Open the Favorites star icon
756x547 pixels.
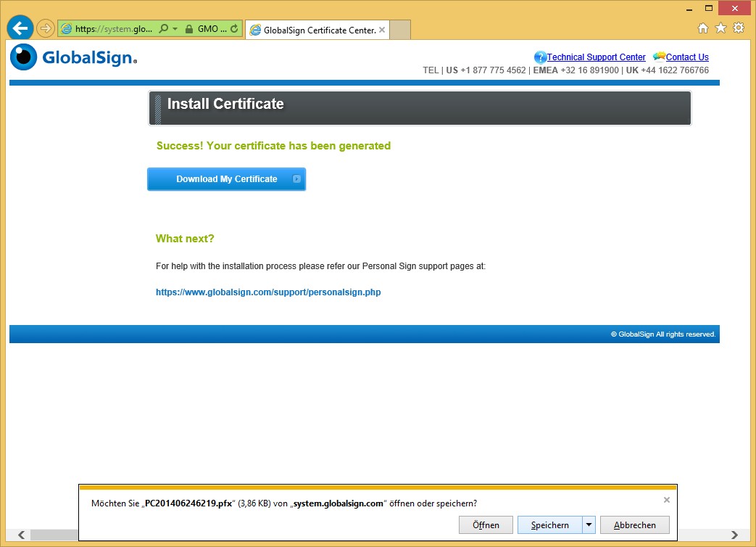(720, 28)
